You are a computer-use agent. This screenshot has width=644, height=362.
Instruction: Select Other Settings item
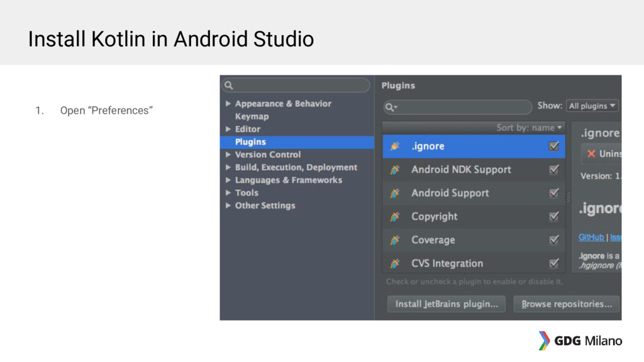coord(265,206)
